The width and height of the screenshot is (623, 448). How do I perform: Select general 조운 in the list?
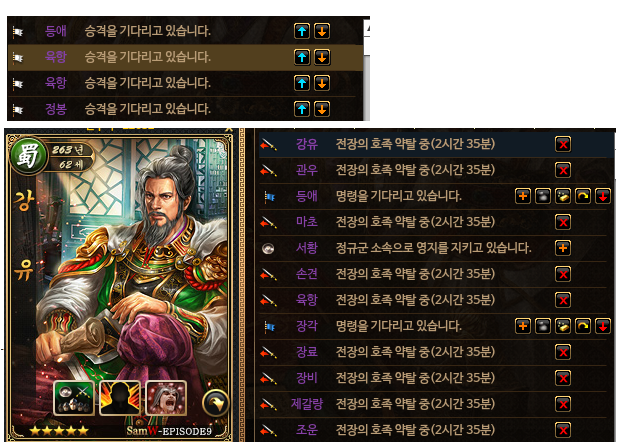point(307,430)
